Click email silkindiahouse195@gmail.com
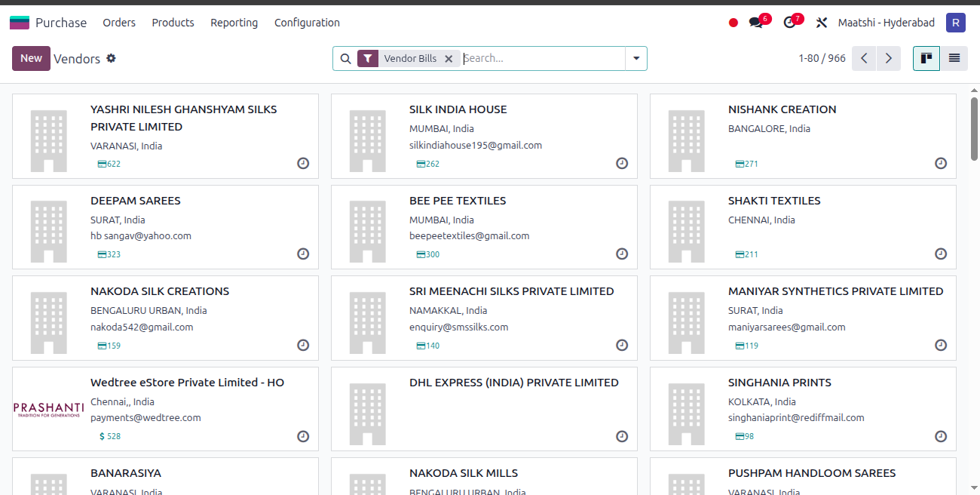 (x=476, y=145)
